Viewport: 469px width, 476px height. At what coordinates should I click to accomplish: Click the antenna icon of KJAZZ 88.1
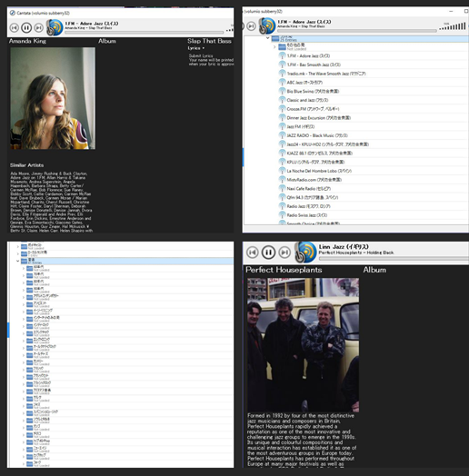tap(282, 153)
